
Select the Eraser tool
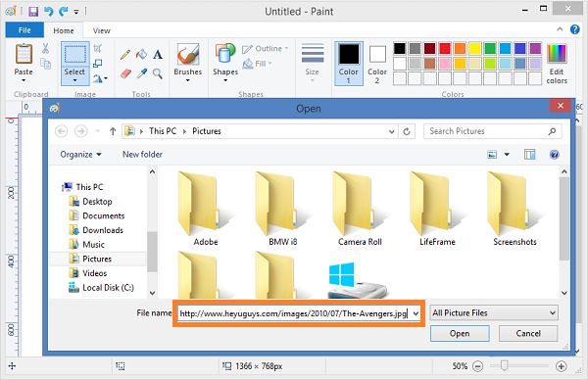(x=126, y=73)
